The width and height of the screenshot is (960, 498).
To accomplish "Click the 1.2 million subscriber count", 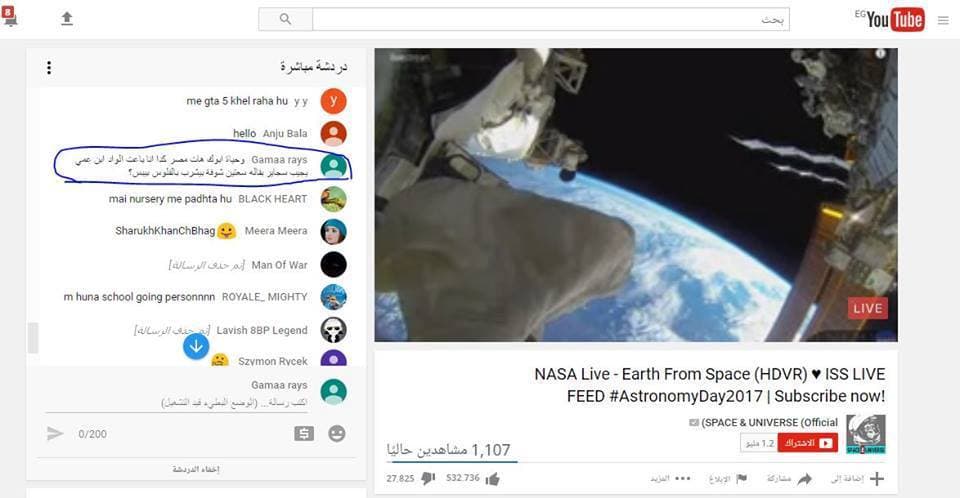I will tap(759, 443).
